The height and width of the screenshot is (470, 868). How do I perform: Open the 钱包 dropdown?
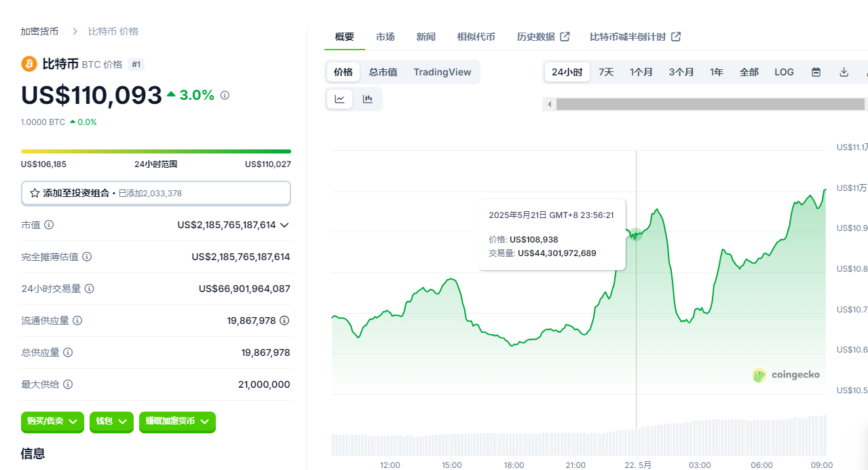point(111,421)
